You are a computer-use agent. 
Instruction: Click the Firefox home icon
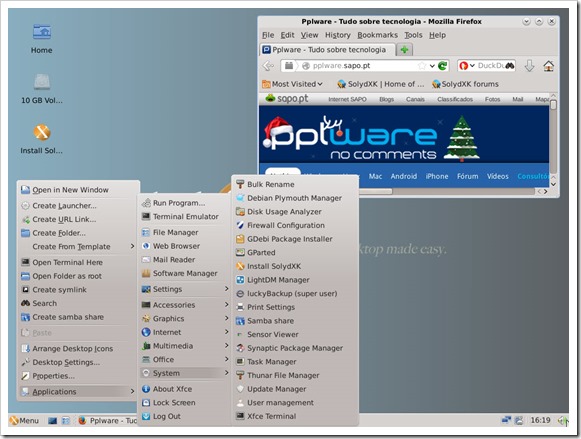(x=548, y=66)
